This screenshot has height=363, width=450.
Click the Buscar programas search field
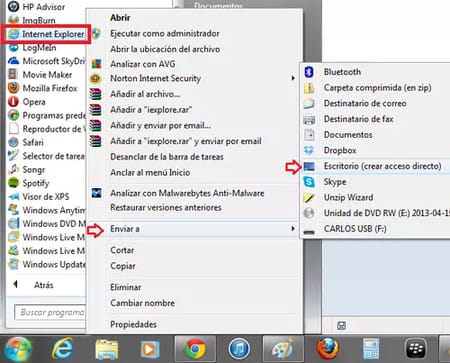(50, 312)
